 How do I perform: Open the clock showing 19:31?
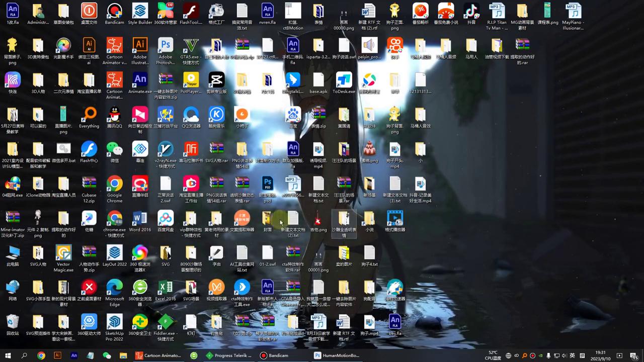pos(600,355)
